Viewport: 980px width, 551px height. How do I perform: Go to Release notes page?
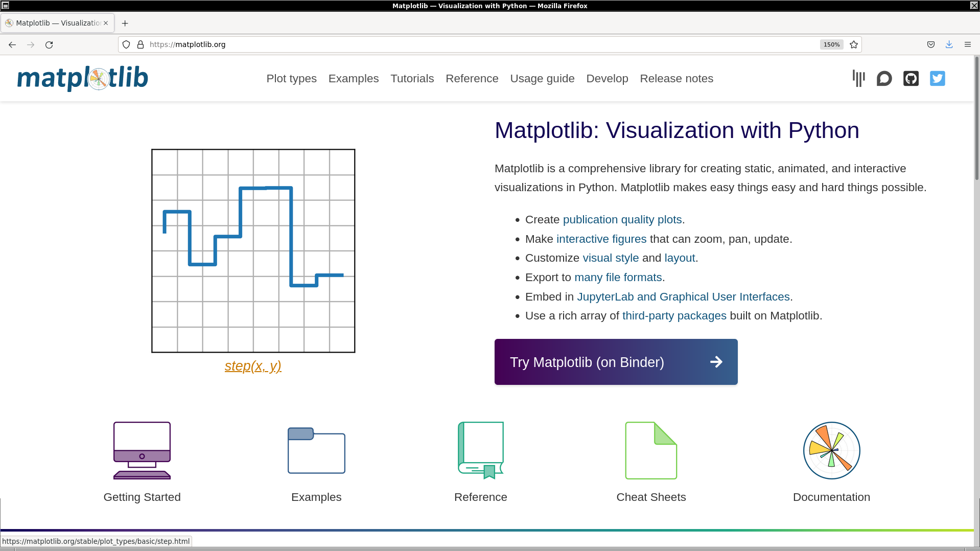click(676, 79)
